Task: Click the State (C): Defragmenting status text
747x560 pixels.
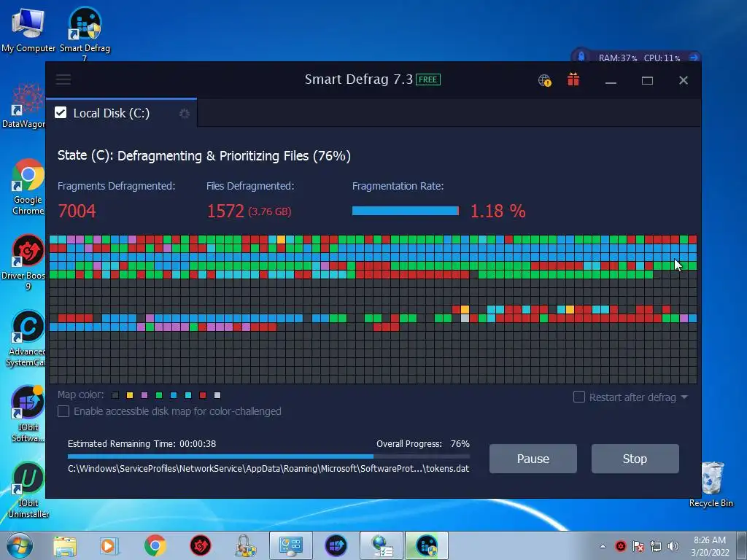Action: click(x=204, y=156)
